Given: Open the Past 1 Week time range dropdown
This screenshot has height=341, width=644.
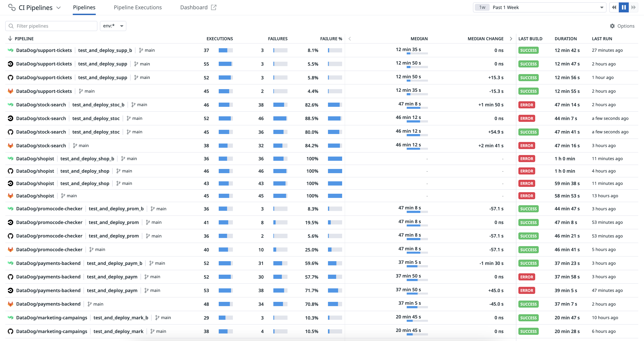Looking at the screenshot, I should click(539, 8).
